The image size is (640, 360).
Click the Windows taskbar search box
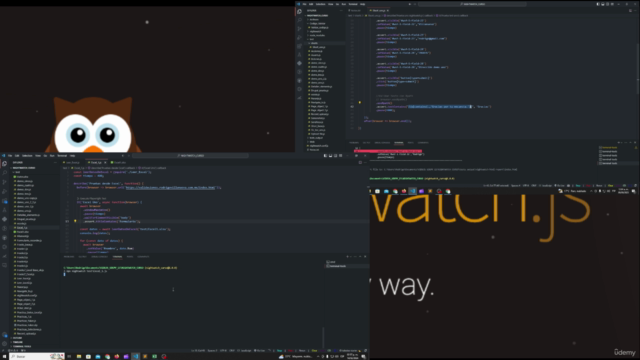pyautogui.click(x=37, y=356)
